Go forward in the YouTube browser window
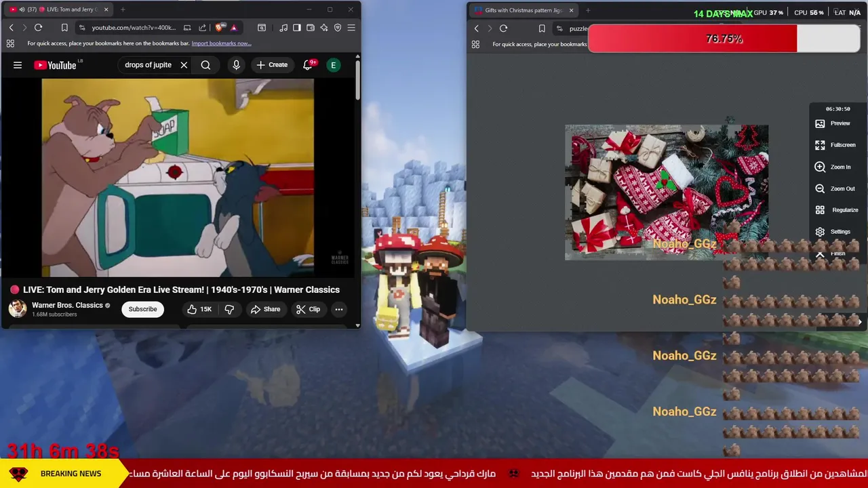868x488 pixels. pos(24,28)
